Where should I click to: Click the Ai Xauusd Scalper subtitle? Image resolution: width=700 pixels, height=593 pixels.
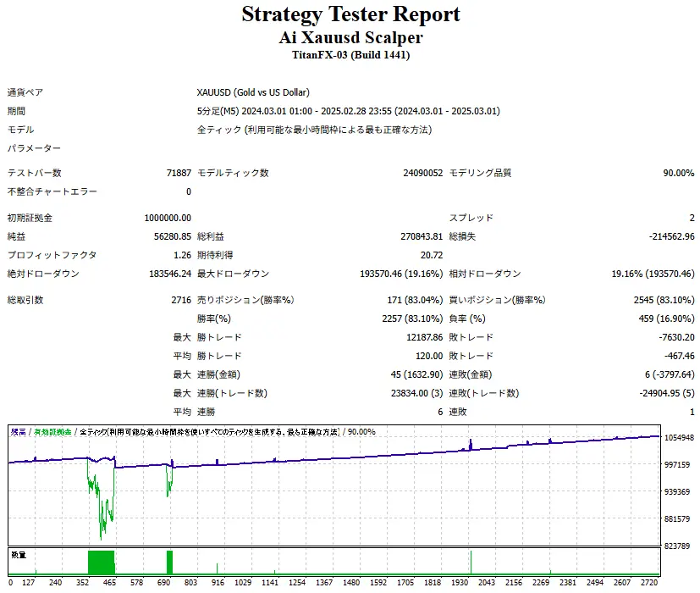[x=350, y=37]
